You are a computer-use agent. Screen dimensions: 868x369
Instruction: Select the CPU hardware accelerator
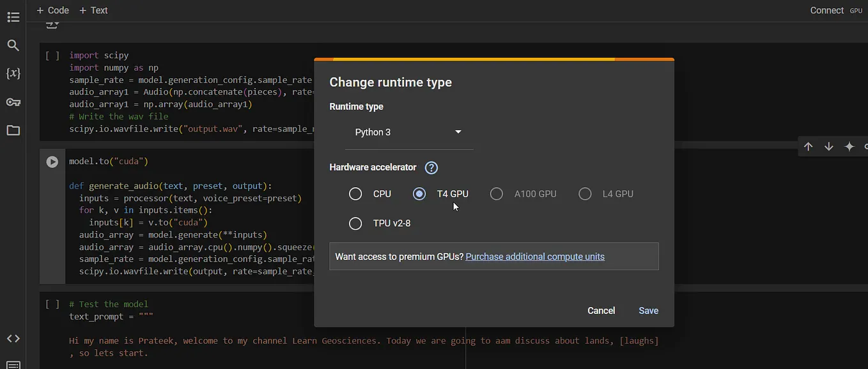pos(355,193)
